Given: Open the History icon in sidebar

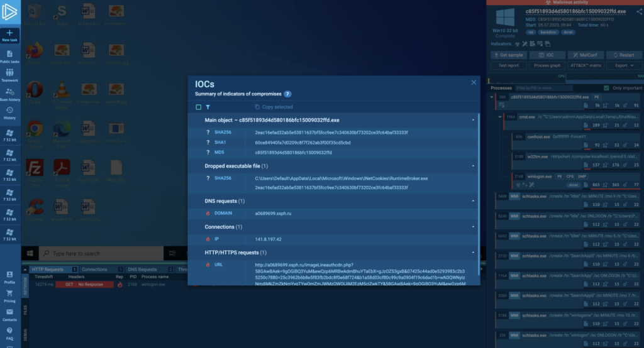Looking at the screenshot, I should [9, 110].
